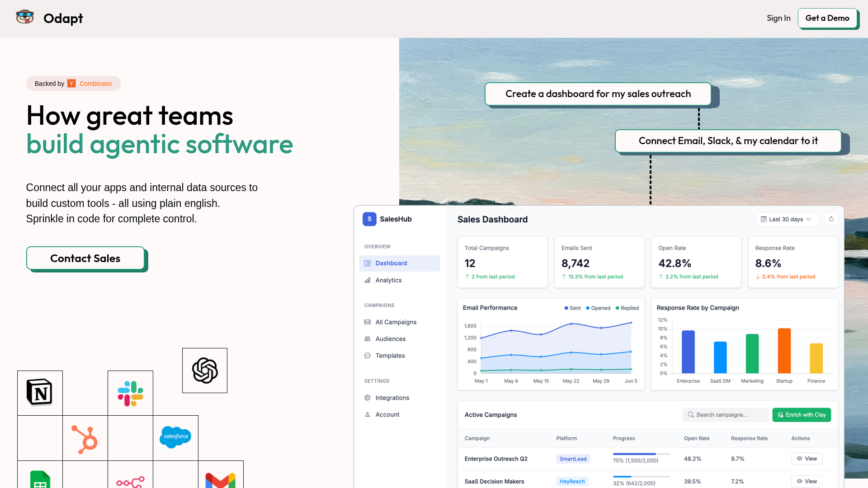868x488 pixels.
Task: Click the Contact Sales button
Action: click(85, 258)
